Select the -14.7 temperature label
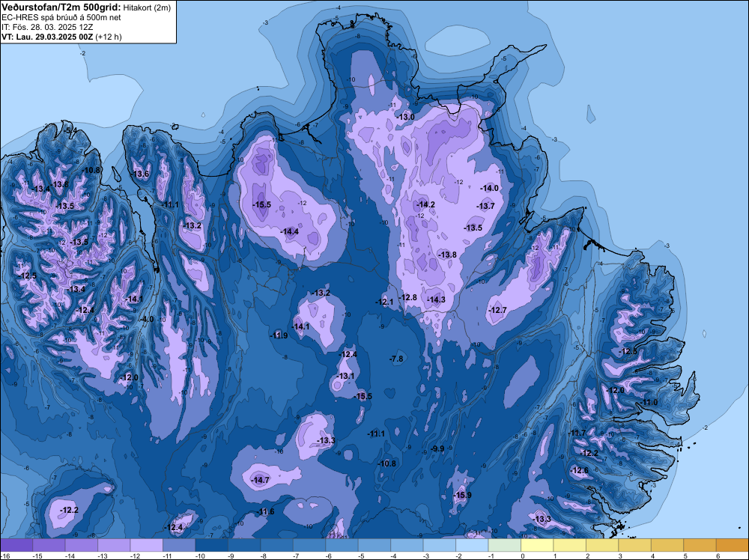The height and width of the screenshot is (560, 749). tap(261, 480)
